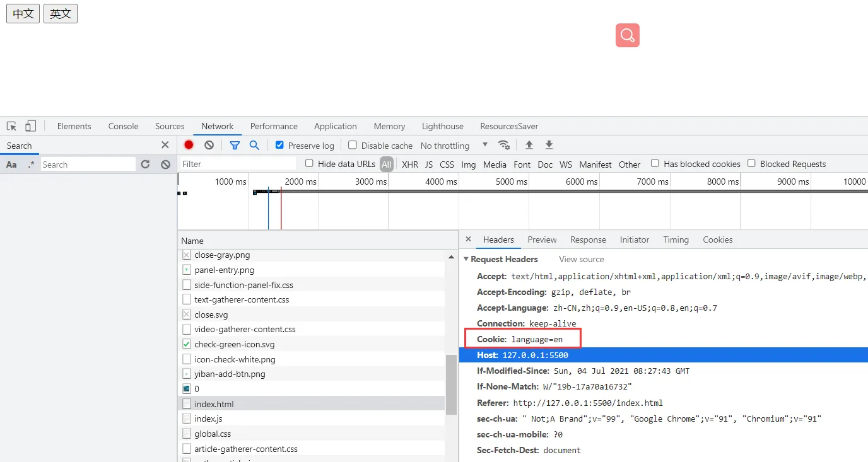Enable Disable cache checkbox
Screen dimensions: 868x462
pyautogui.click(x=353, y=145)
